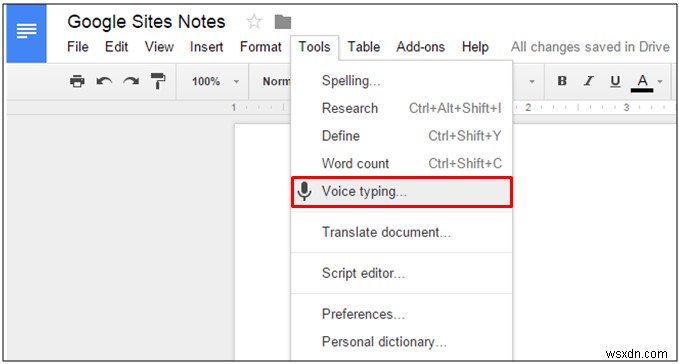This screenshot has width=679, height=364.
Task: Click the All changes saved in Drive text
Action: point(590,47)
